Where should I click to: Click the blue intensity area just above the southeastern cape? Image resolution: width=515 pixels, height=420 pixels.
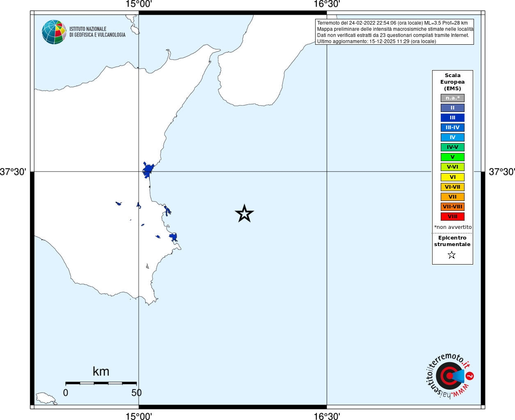tap(174, 237)
